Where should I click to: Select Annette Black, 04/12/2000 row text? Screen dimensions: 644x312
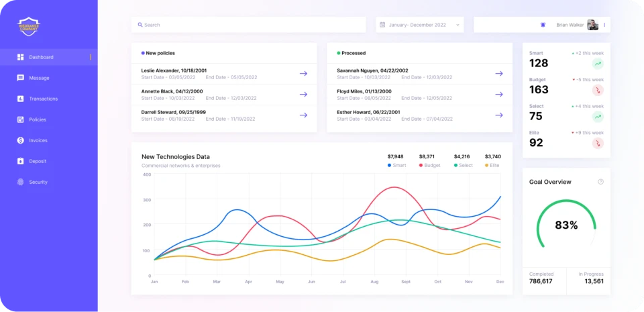[172, 91]
